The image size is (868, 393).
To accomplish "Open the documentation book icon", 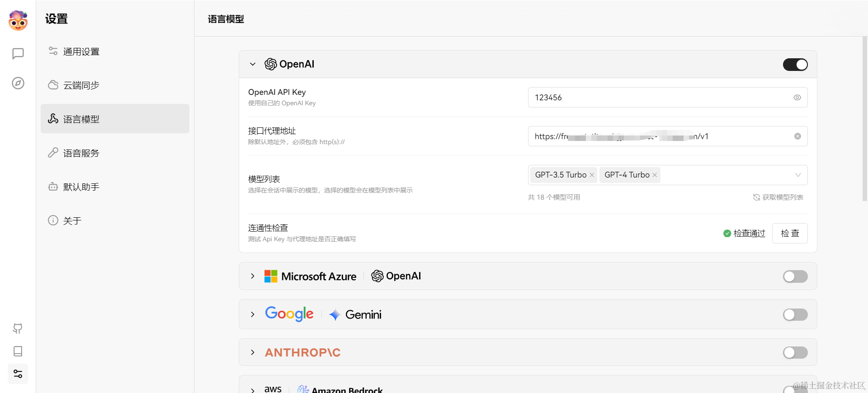I will coord(18,351).
